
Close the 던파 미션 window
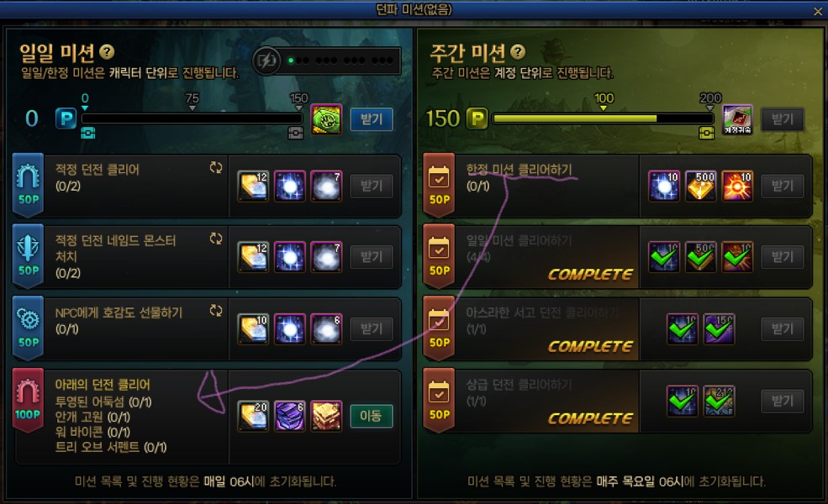click(817, 11)
